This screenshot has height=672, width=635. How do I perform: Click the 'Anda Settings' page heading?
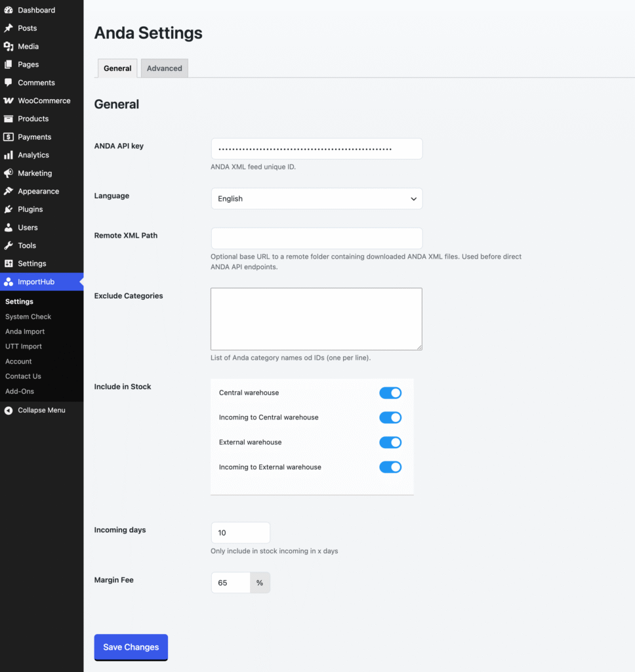point(148,33)
